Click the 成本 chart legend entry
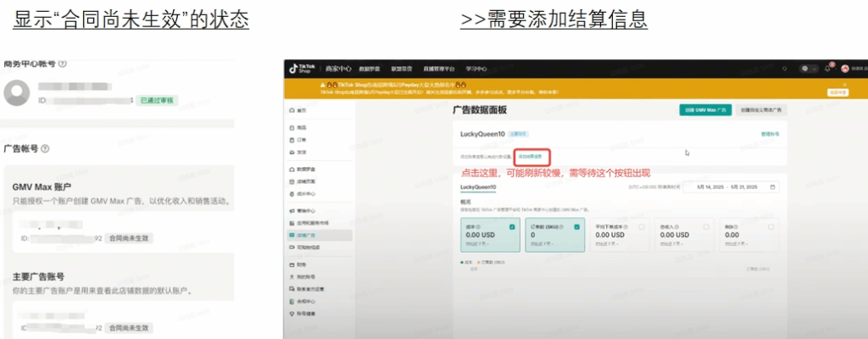The image size is (868, 339). point(466,262)
